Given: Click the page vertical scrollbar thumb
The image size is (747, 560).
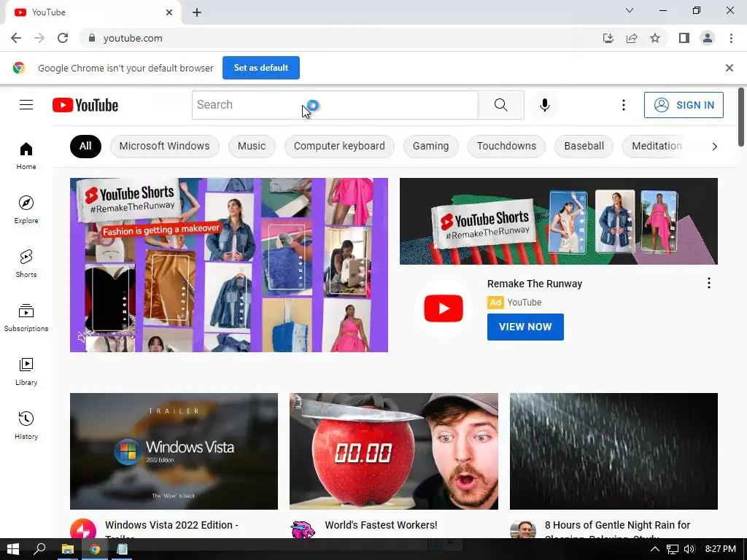Looking at the screenshot, I should (741, 117).
